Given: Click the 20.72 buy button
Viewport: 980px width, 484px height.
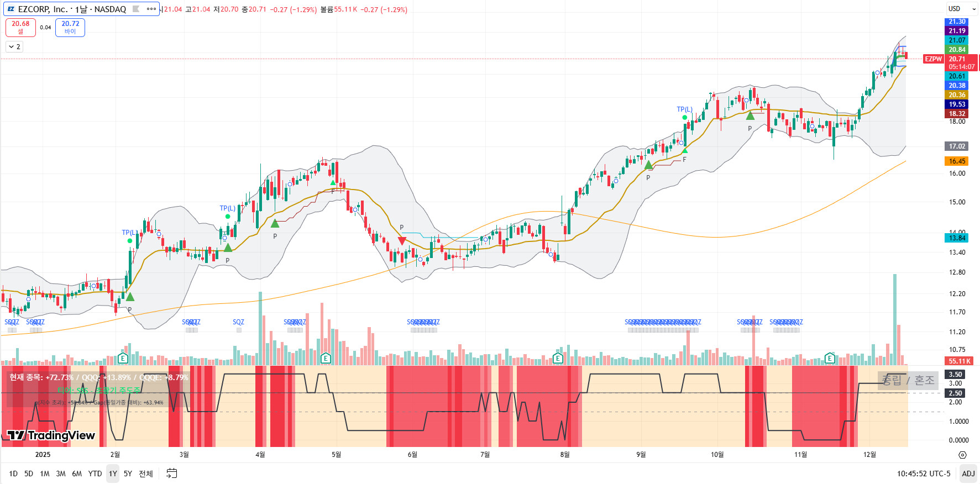Looking at the screenshot, I should pyautogui.click(x=70, y=27).
